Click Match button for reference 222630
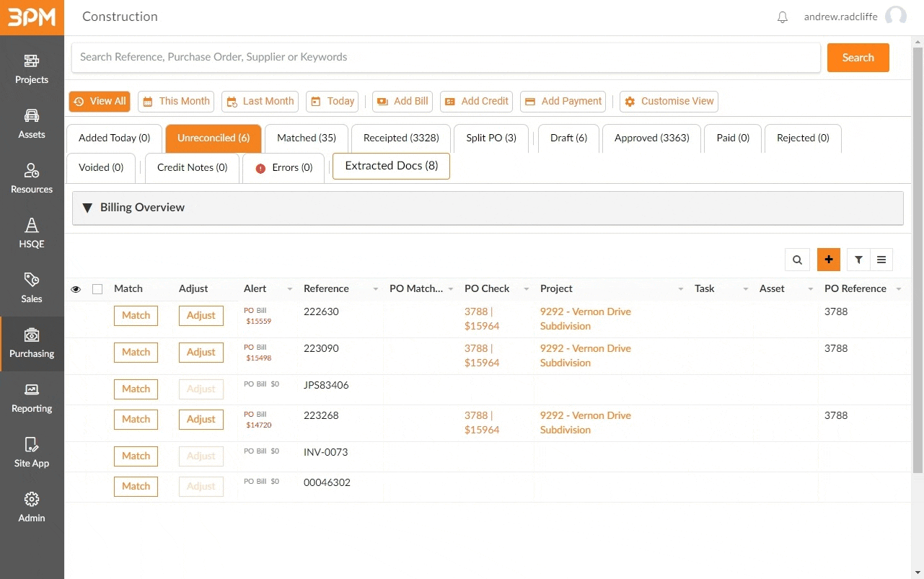The width and height of the screenshot is (924, 579). [136, 316]
